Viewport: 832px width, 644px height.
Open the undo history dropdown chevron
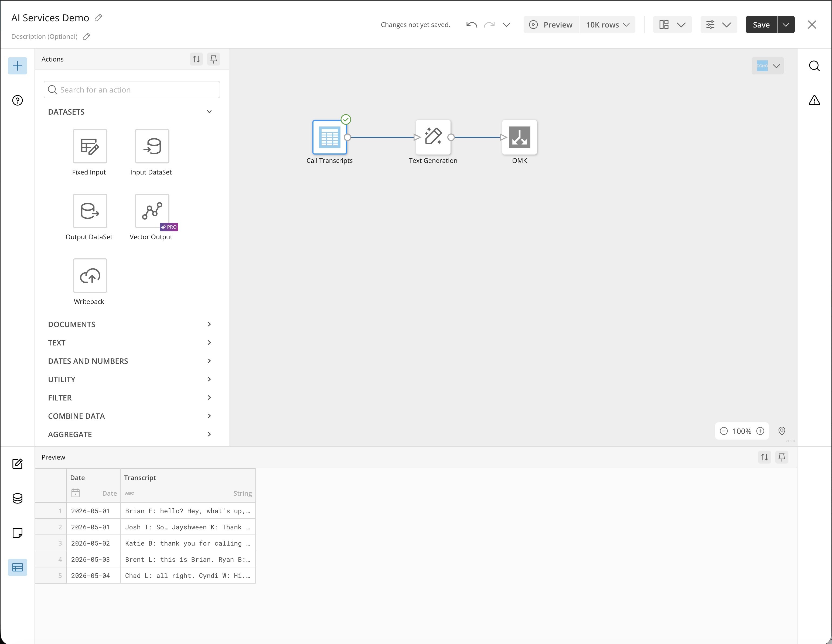(506, 25)
